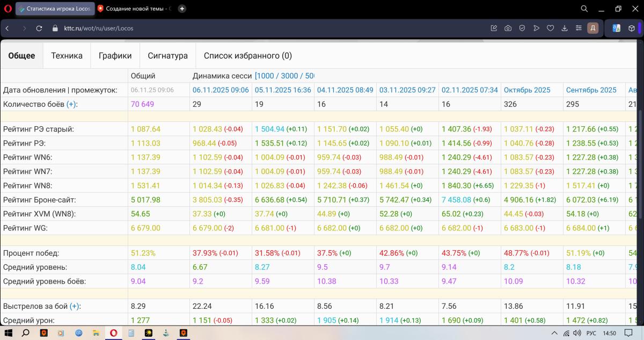
Task: Expand battles count plus next to Количество боёв
Action: click(x=72, y=104)
